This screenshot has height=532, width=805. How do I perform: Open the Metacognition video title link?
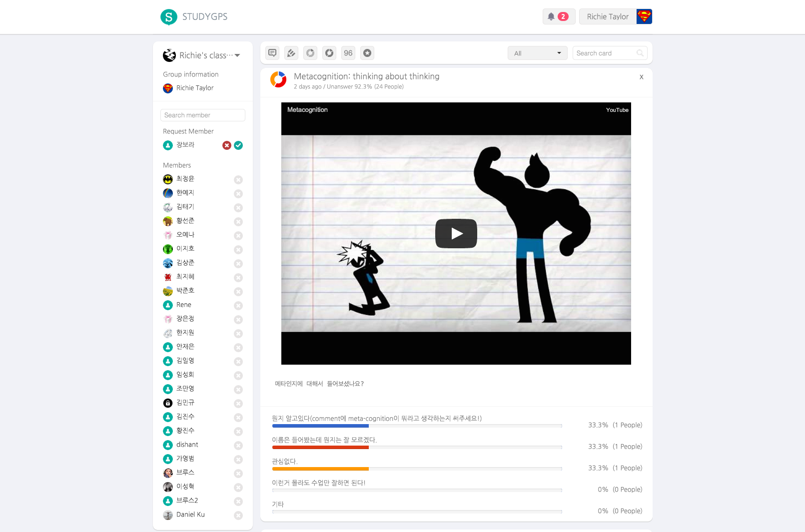click(307, 110)
